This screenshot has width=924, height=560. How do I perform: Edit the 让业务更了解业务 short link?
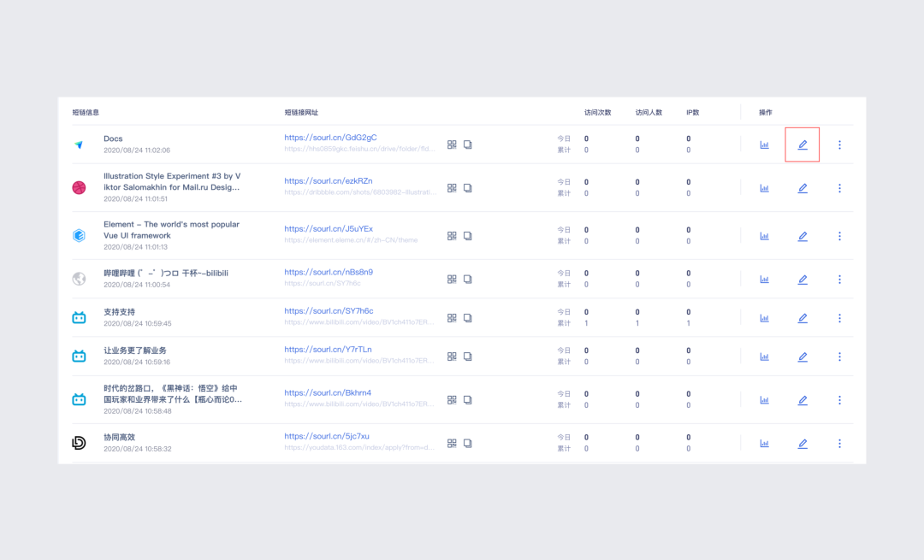pos(803,357)
